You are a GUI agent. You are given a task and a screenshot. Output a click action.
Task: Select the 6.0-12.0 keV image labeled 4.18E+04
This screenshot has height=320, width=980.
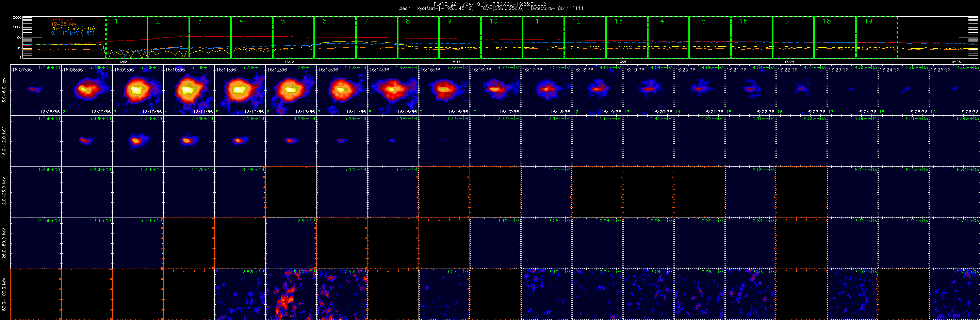pos(393,141)
